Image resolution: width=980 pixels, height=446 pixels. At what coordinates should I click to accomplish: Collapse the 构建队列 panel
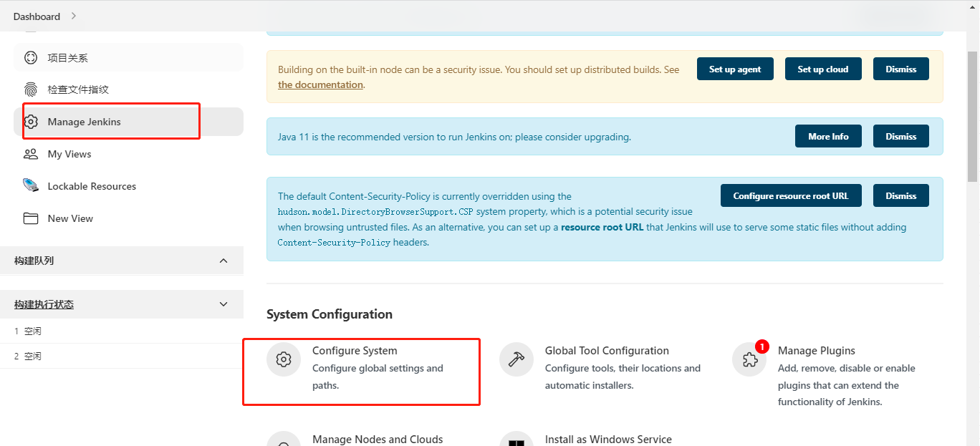coord(224,261)
